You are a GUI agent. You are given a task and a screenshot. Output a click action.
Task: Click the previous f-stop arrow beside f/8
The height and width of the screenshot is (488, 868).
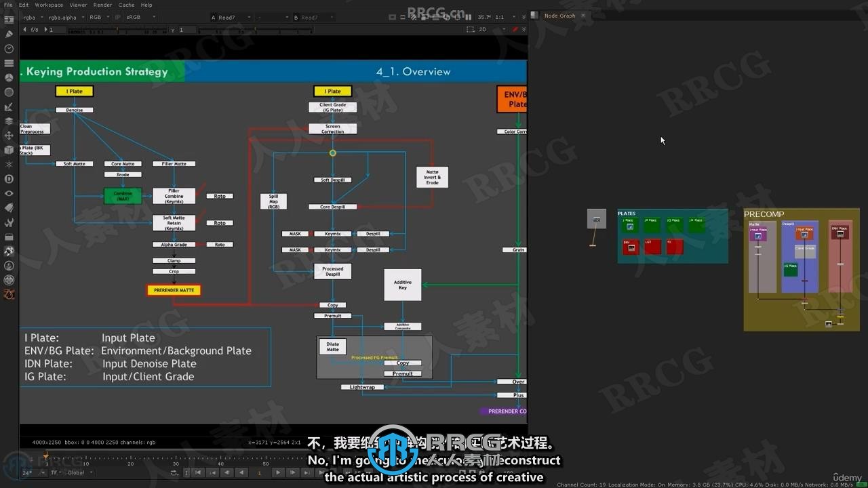[x=25, y=30]
